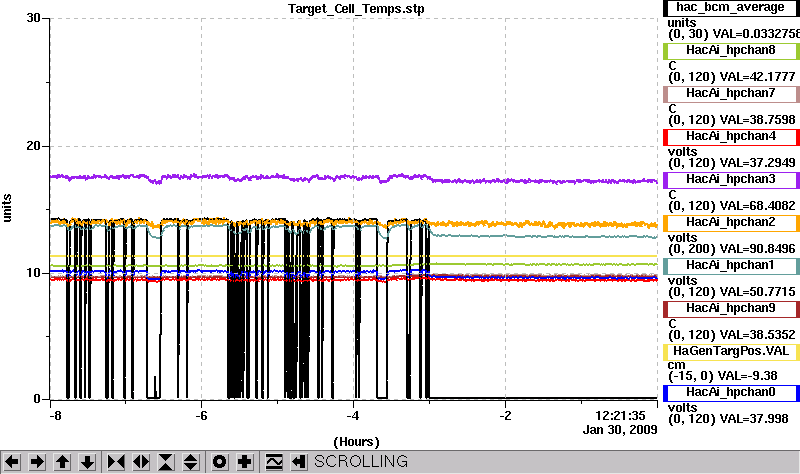Select the orange HacAi_hpchan2 legend button
This screenshot has width=800, height=474.
tap(731, 222)
